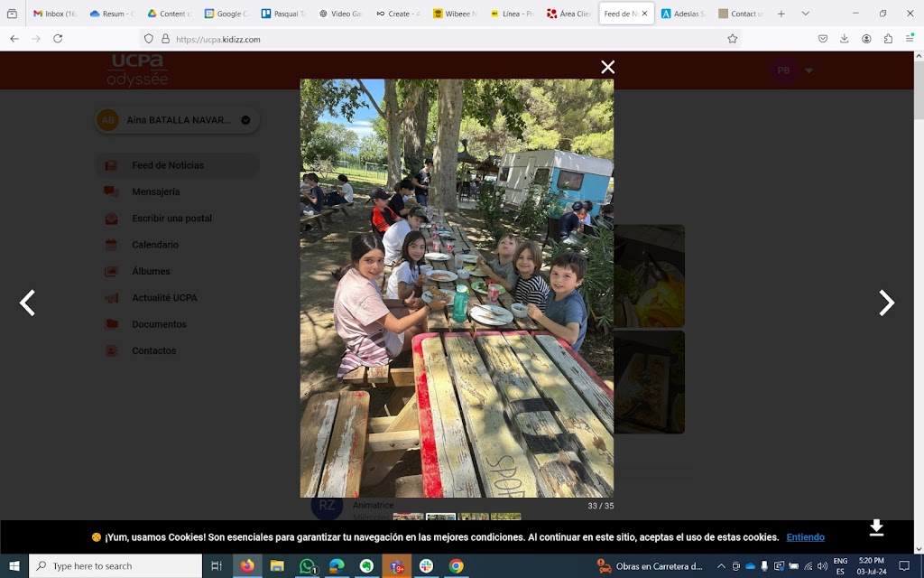Open a new browser tab
924x578 pixels.
(x=781, y=14)
